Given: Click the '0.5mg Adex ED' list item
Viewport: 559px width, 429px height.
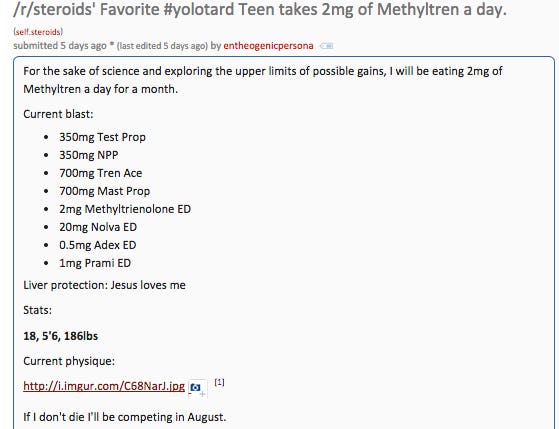Looking at the screenshot, I should click(x=98, y=245).
